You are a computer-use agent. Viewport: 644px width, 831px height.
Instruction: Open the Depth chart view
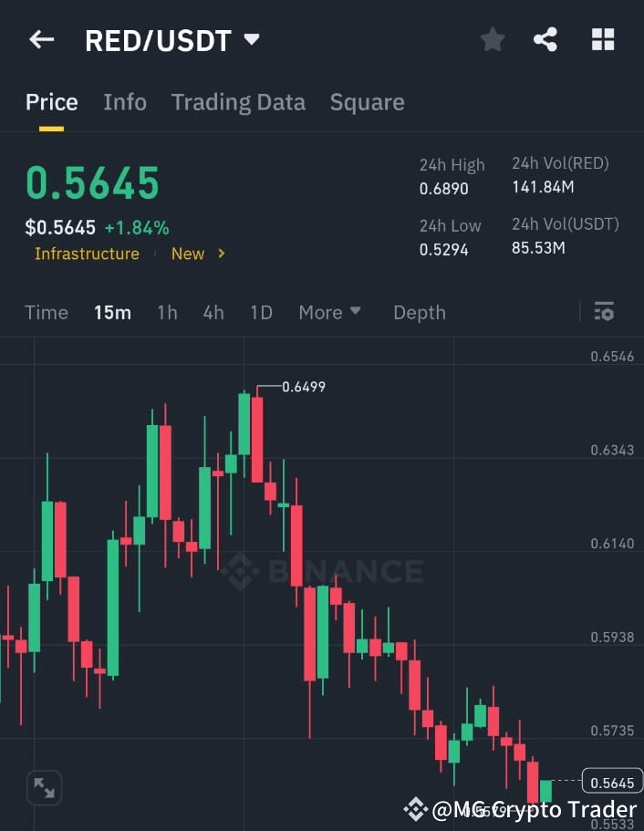click(419, 312)
